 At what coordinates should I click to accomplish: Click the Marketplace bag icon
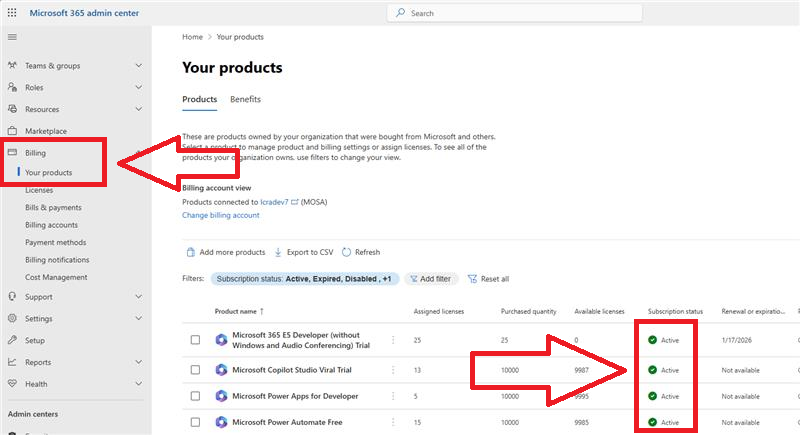[12, 131]
